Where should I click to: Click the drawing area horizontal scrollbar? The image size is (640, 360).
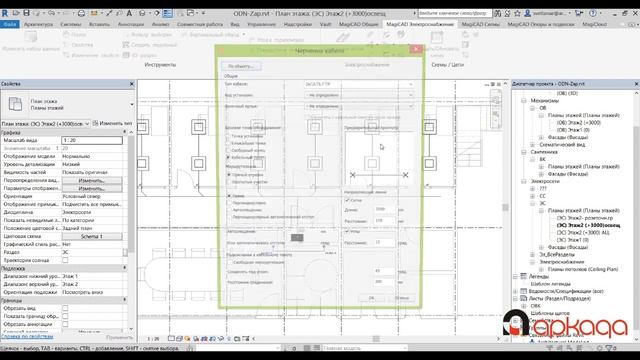[x=376, y=339]
